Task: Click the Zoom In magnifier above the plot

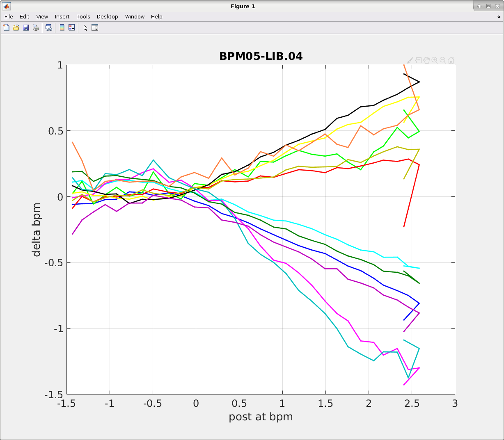Action: pyautogui.click(x=435, y=60)
